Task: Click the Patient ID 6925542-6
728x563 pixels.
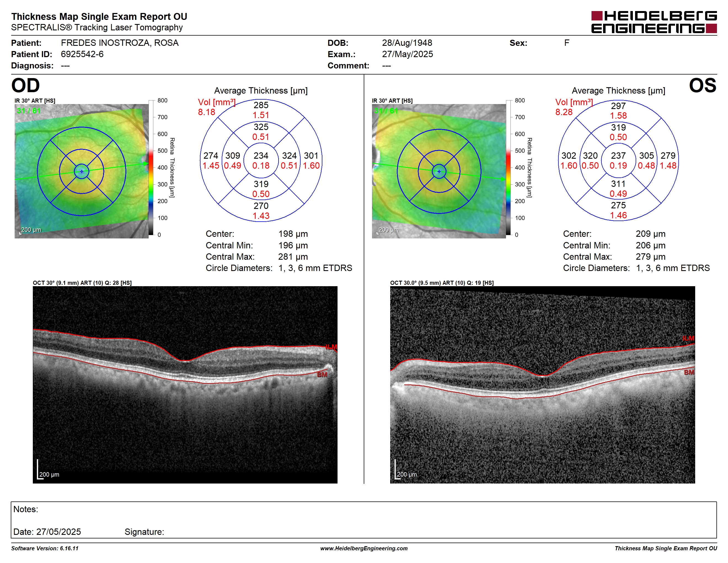Action: 82,54
